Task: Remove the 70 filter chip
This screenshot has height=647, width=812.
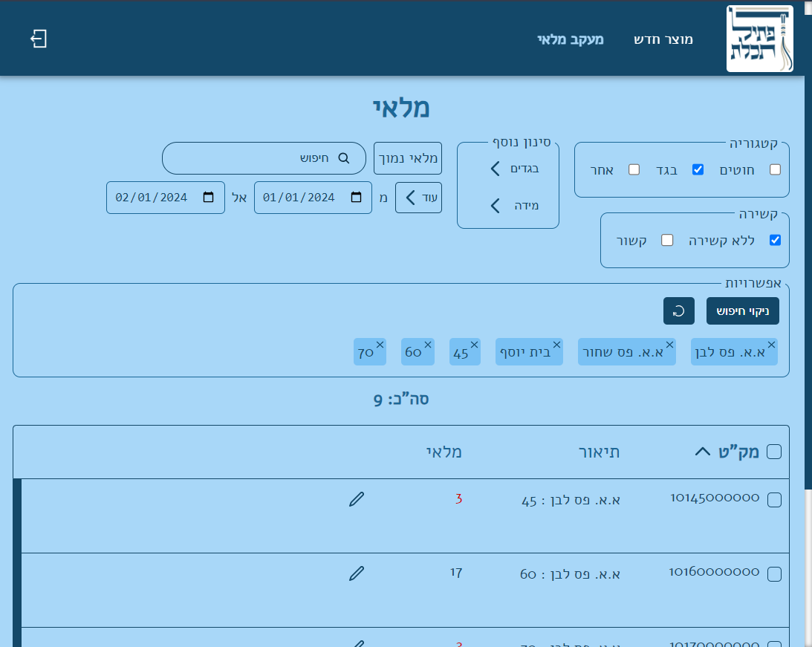Action: tap(380, 345)
